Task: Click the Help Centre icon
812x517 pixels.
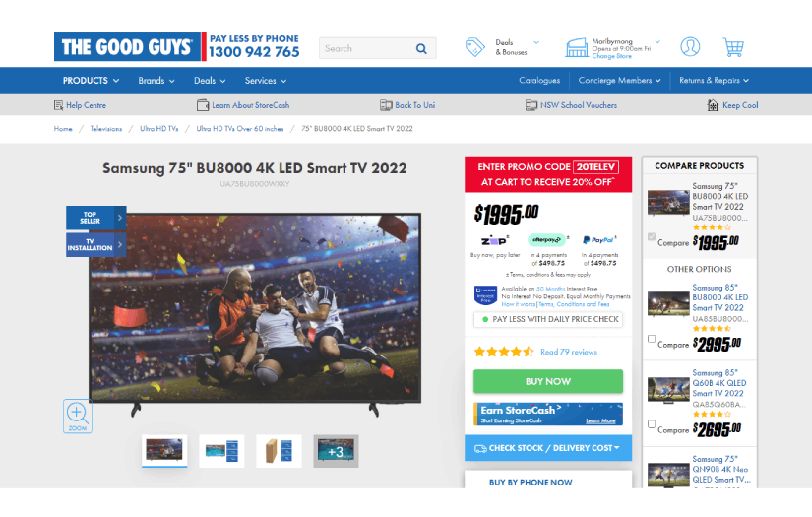Action: [58, 105]
